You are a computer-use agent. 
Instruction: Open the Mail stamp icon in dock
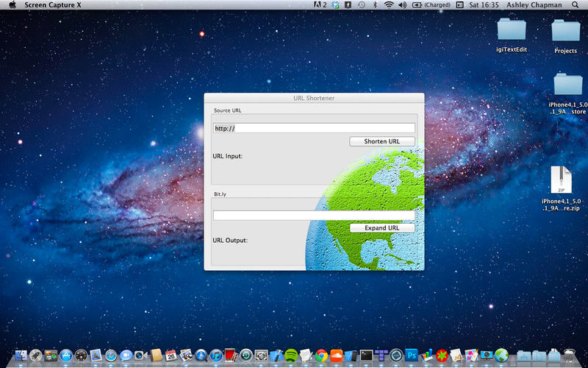coord(96,355)
